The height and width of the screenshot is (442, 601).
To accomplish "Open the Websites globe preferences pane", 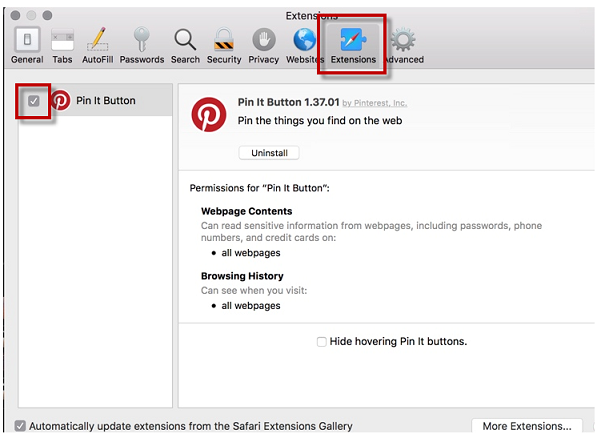I will [x=305, y=45].
